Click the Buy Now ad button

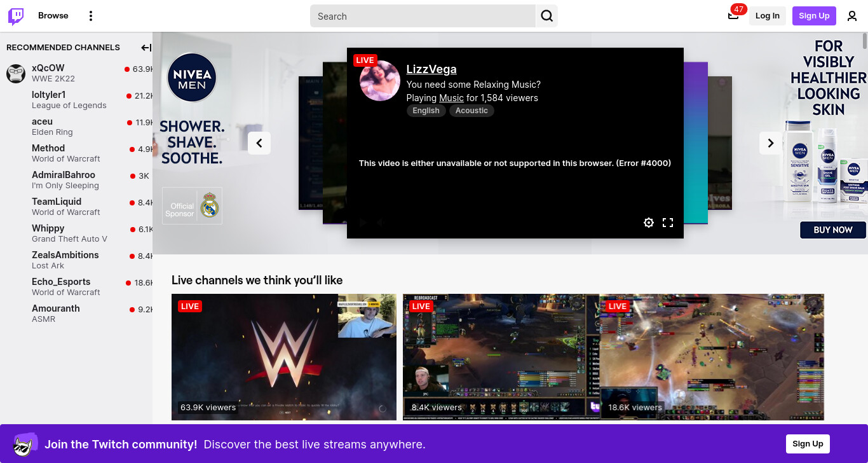point(833,230)
